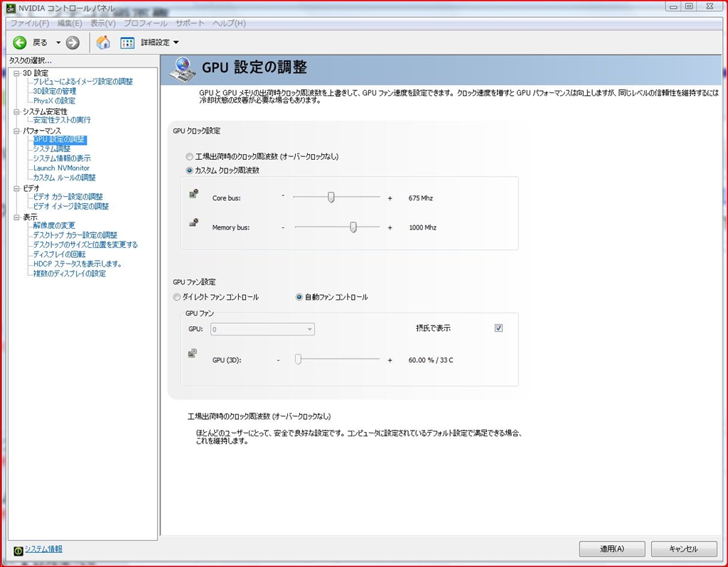The width and height of the screenshot is (728, 567).
Task: Click the システム情報 green icon
Action: click(18, 551)
